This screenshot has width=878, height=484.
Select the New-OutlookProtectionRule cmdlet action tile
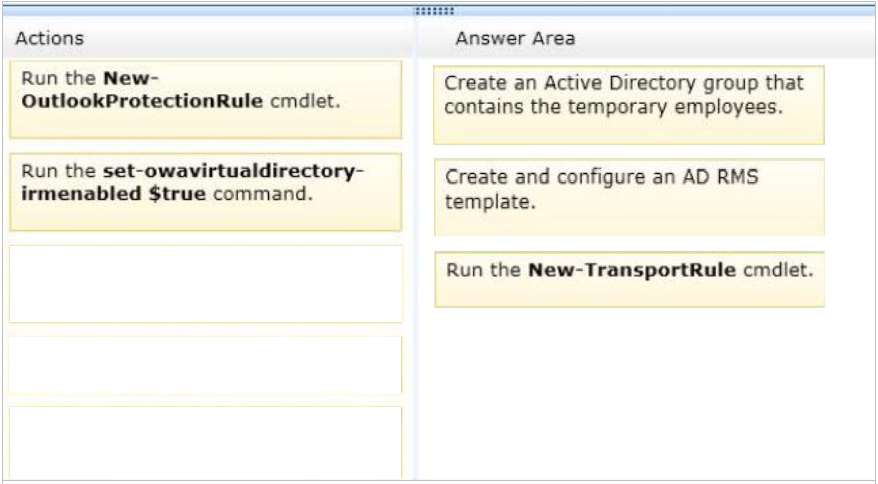[206, 100]
